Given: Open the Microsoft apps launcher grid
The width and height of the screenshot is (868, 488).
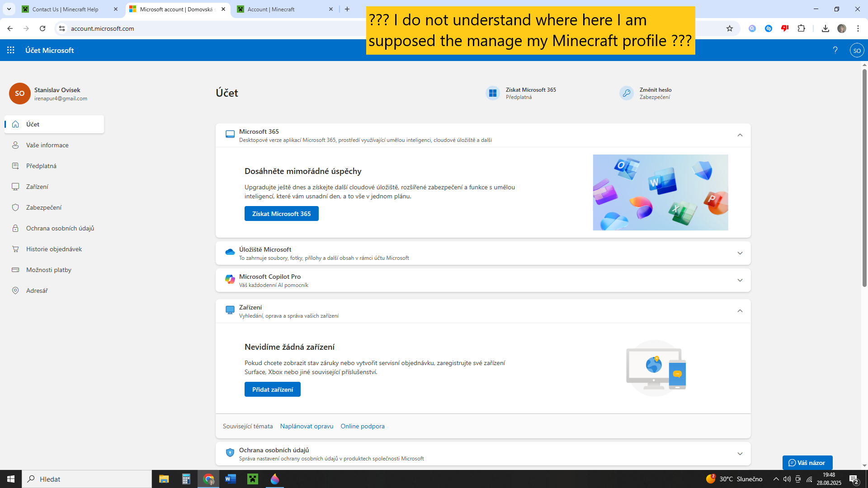Looking at the screenshot, I should [x=11, y=50].
